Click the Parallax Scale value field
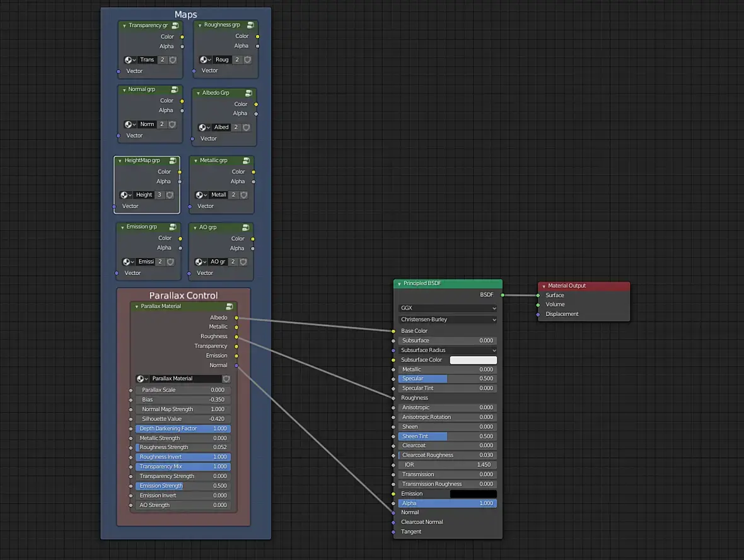Viewport: 744px width, 560px height. pyautogui.click(x=183, y=390)
